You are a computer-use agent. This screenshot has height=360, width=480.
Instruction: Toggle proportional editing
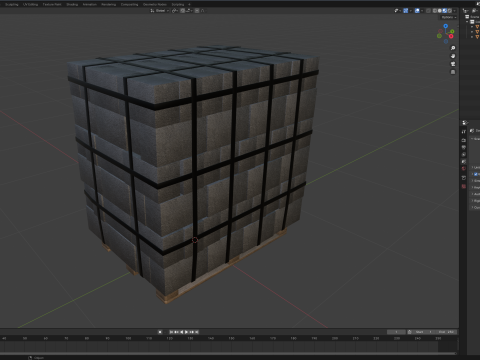point(197,11)
